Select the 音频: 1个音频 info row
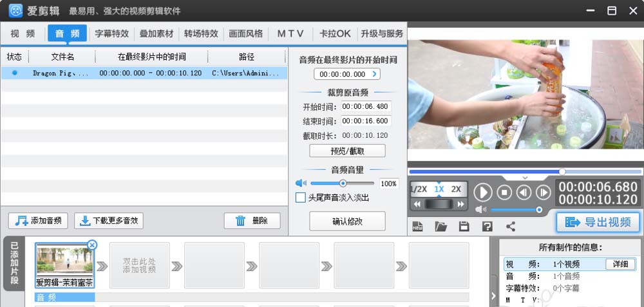This screenshot has width=644, height=307. 570,276
